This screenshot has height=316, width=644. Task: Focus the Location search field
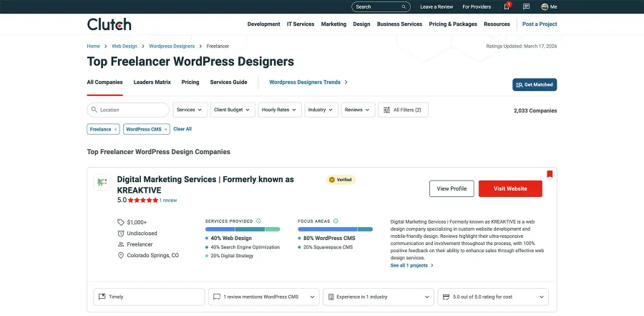click(128, 110)
